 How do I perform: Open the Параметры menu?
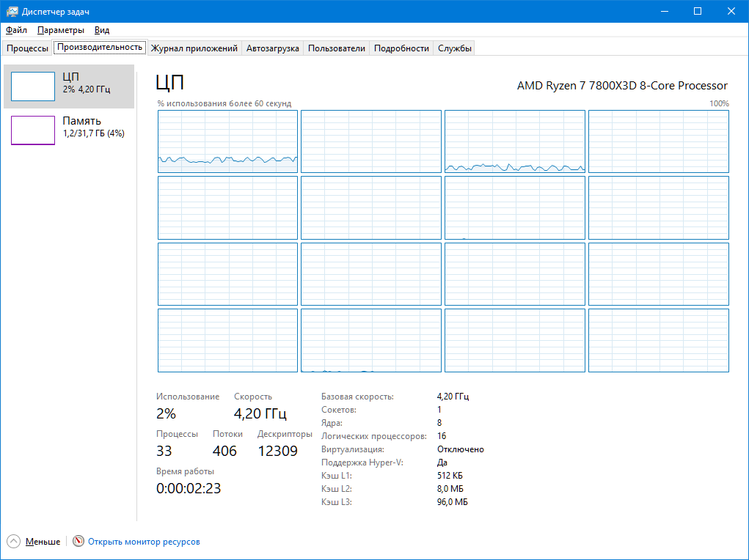click(61, 30)
